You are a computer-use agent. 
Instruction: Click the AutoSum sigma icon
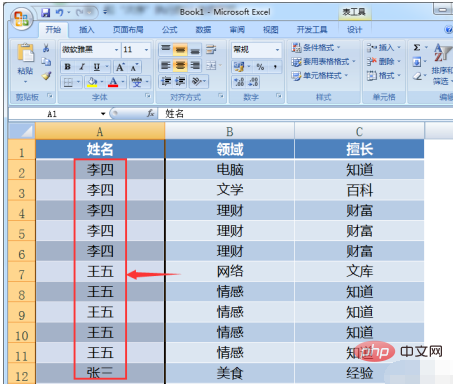click(417, 48)
